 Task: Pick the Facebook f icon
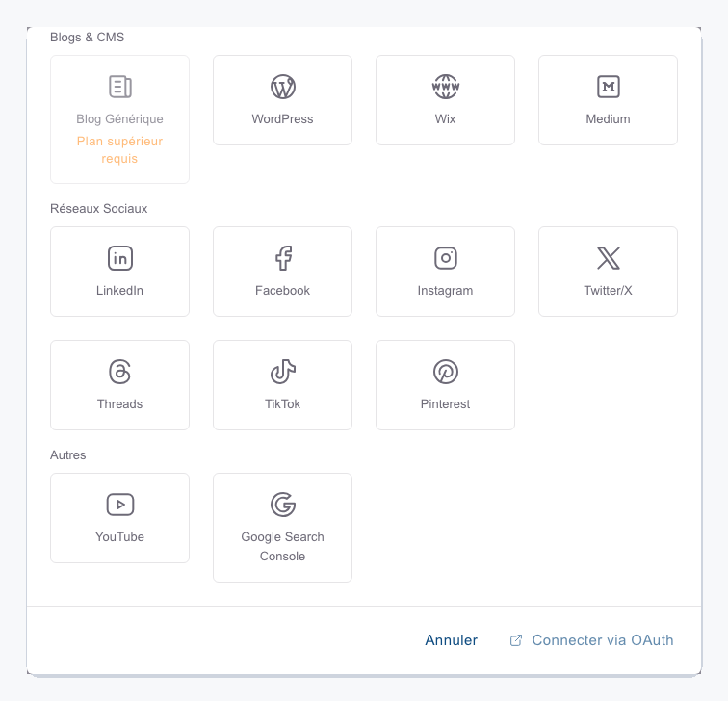[283, 258]
